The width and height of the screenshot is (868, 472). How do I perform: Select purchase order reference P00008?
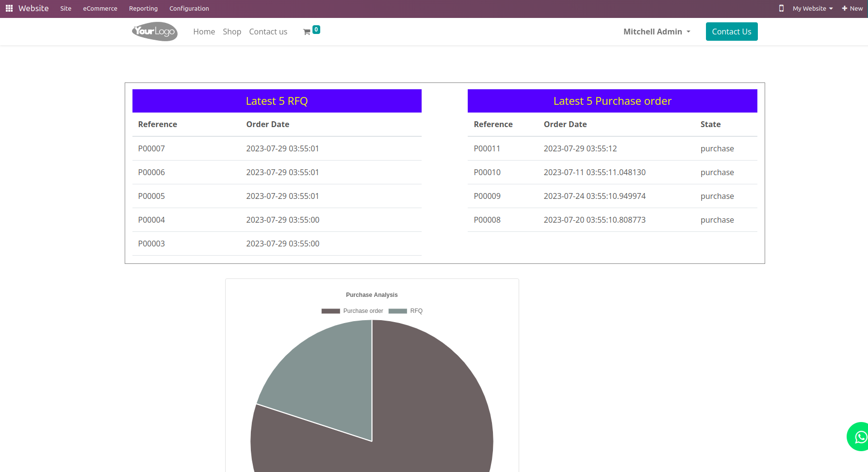pyautogui.click(x=487, y=220)
